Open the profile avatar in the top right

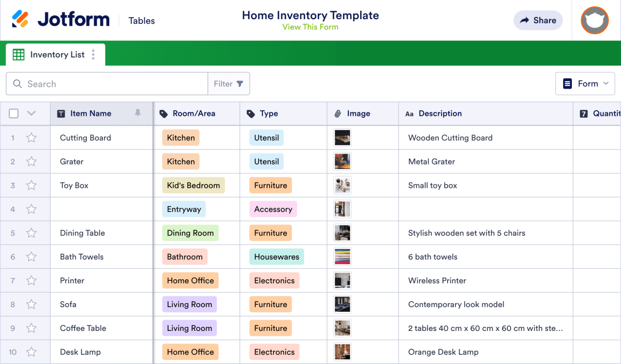click(x=594, y=21)
